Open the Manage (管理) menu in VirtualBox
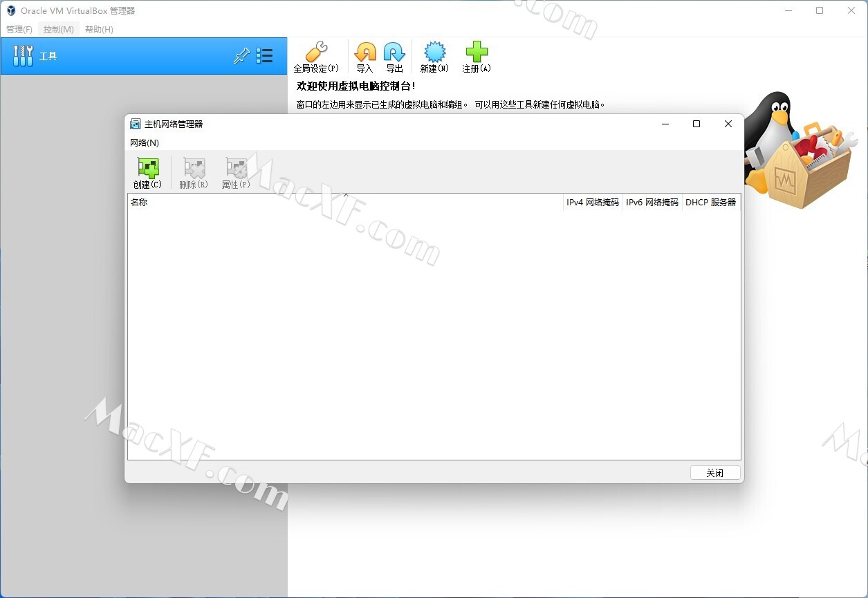This screenshot has height=598, width=868. (x=19, y=29)
